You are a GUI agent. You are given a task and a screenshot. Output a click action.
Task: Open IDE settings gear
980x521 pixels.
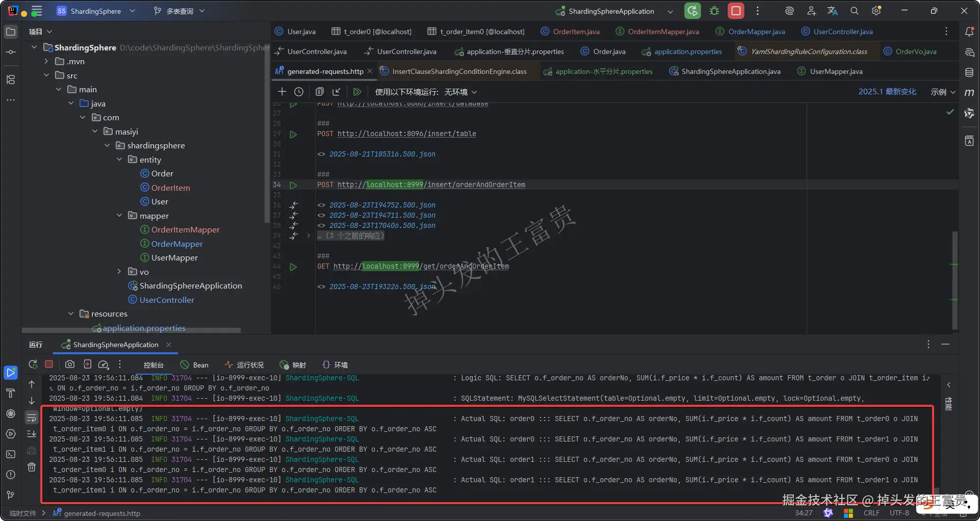876,11
